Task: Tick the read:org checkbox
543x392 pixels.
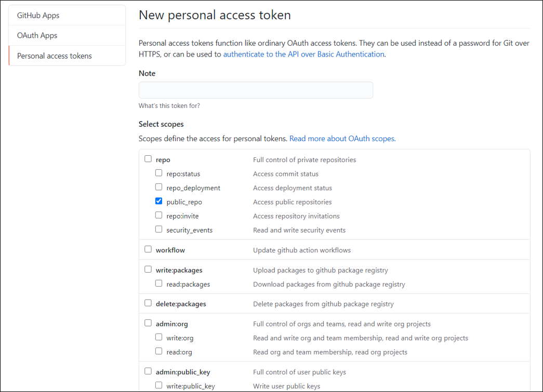Action: point(159,352)
